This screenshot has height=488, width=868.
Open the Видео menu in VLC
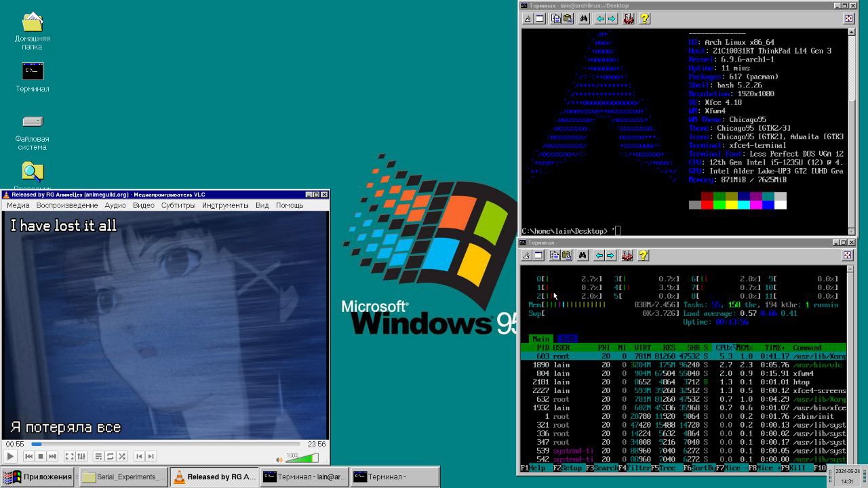pos(144,205)
